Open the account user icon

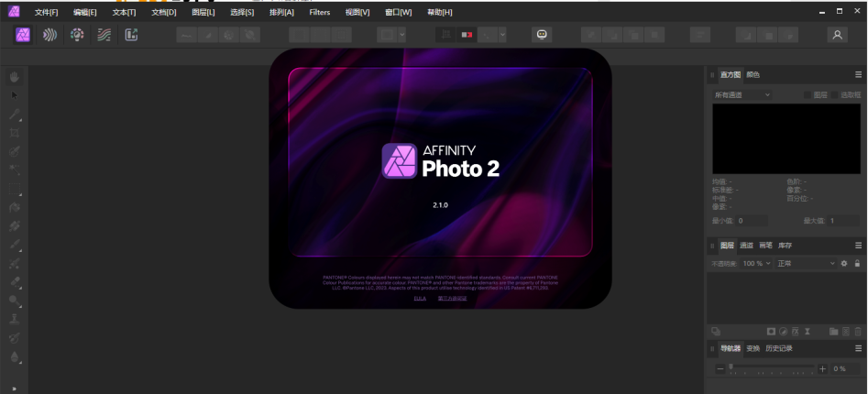point(838,35)
